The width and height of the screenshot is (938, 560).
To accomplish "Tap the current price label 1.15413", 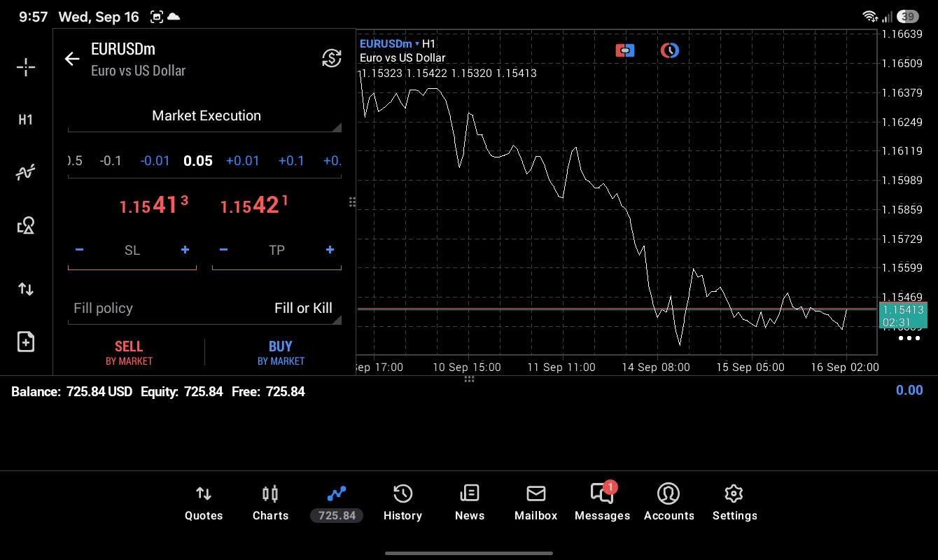I will pos(903,316).
